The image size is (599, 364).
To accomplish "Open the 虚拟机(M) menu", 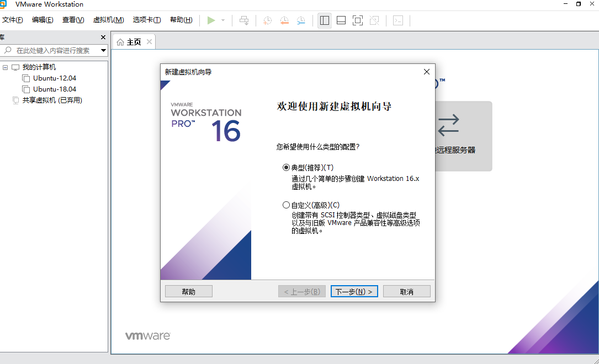I will [109, 20].
